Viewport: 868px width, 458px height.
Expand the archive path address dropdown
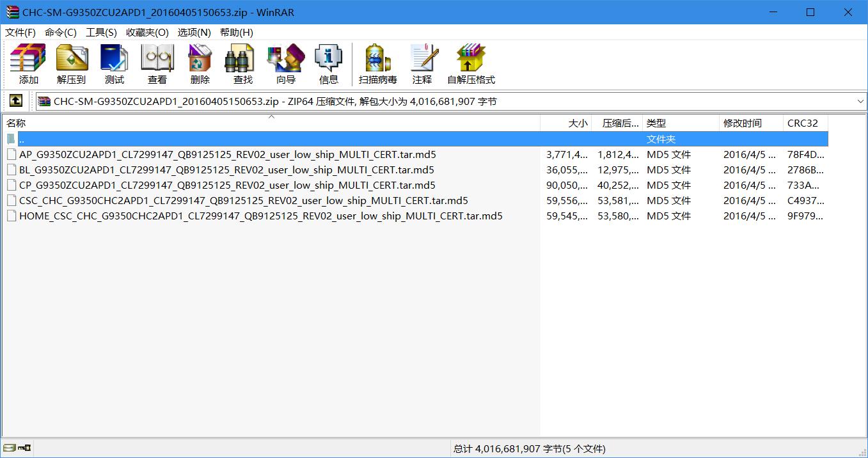tap(860, 102)
